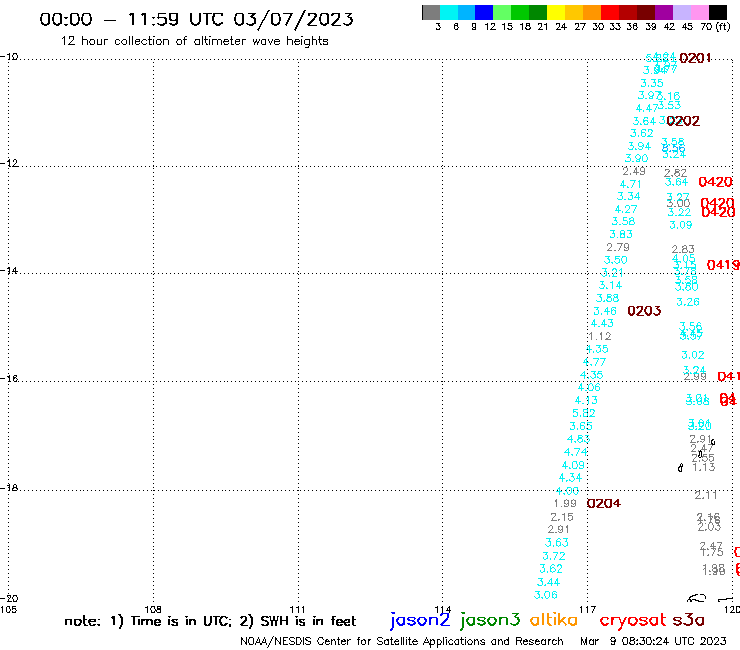Click the 4.13 wave height value
The image size is (740, 650).
586,400
